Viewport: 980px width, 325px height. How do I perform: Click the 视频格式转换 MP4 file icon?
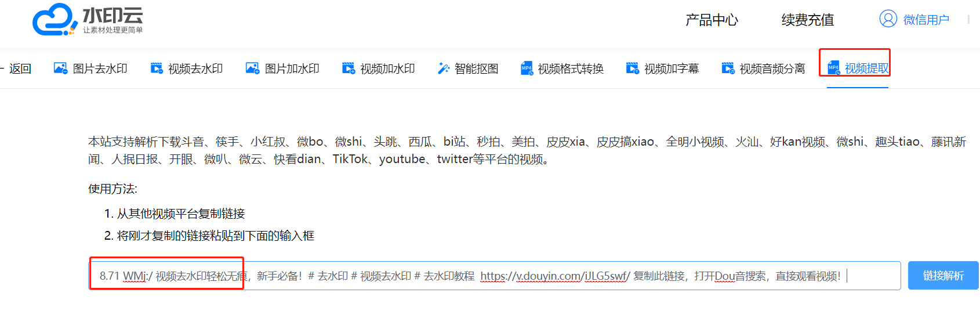(527, 68)
